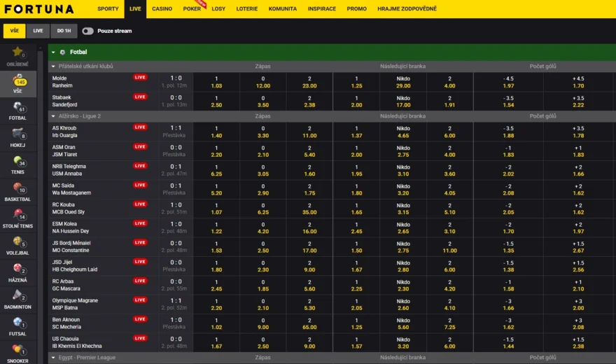Image resolution: width=616 pixels, height=364 pixels.
Task: Select the LIVE filter button
Action: click(x=38, y=31)
